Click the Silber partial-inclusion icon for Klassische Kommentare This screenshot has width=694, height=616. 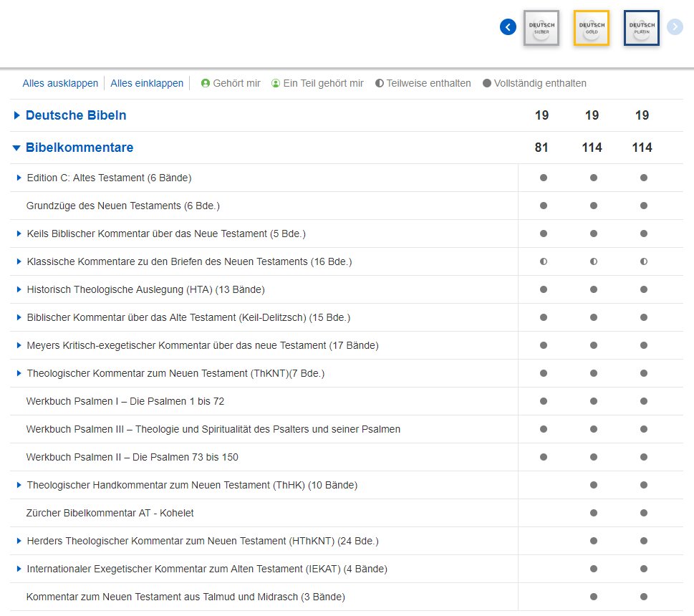(x=543, y=261)
